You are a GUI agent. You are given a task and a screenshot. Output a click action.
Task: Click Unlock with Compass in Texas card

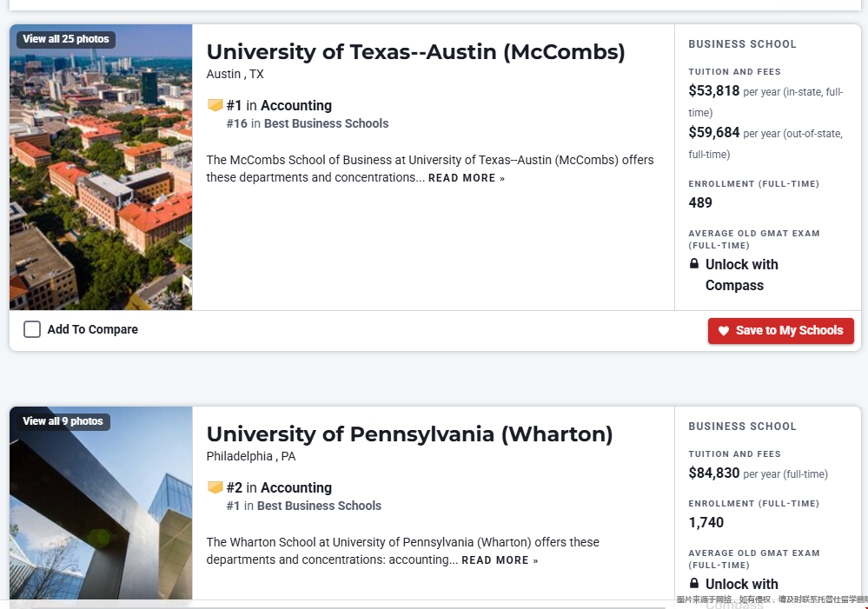pos(741,275)
